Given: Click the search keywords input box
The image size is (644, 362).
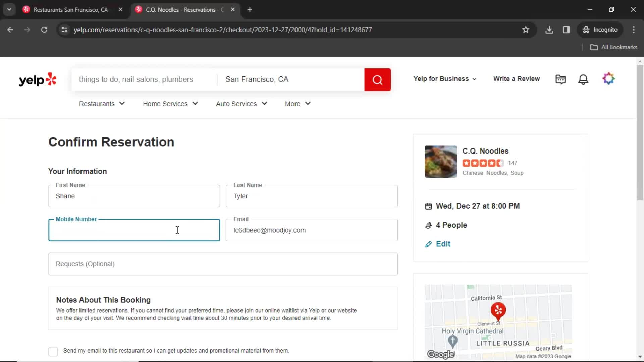Looking at the screenshot, I should click(144, 80).
